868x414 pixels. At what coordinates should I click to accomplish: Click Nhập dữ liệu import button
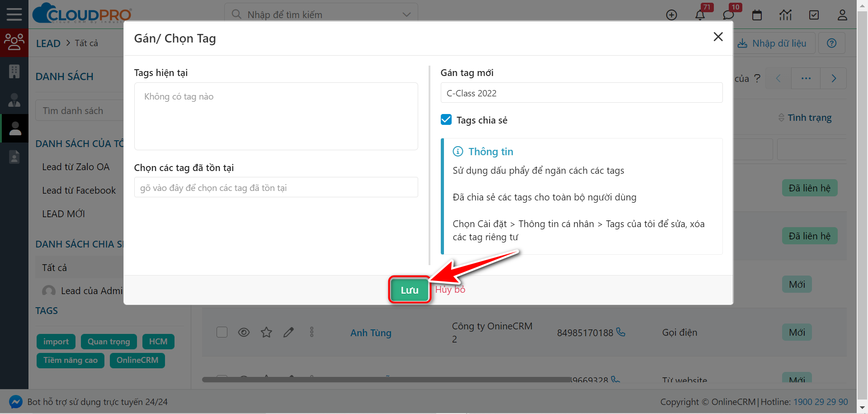click(x=773, y=43)
